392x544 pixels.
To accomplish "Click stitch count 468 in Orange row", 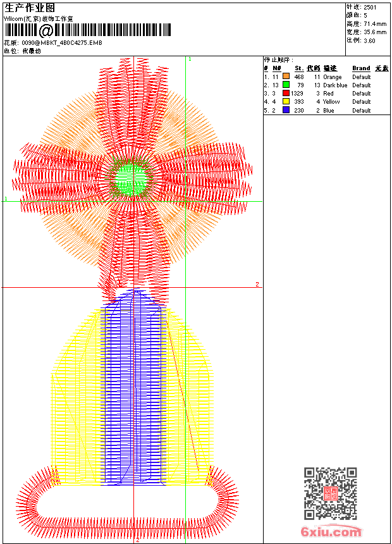I will point(298,77).
